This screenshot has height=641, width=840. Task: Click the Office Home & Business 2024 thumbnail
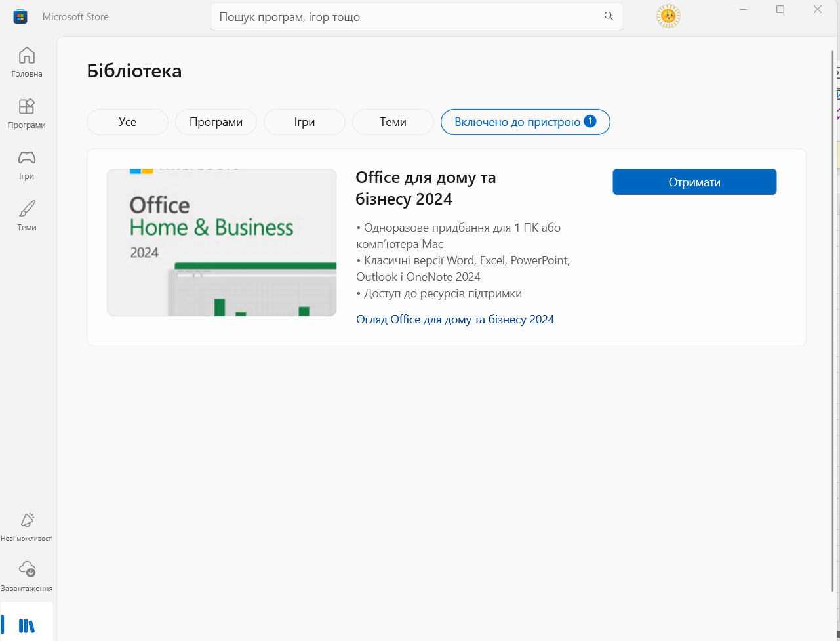tap(222, 243)
